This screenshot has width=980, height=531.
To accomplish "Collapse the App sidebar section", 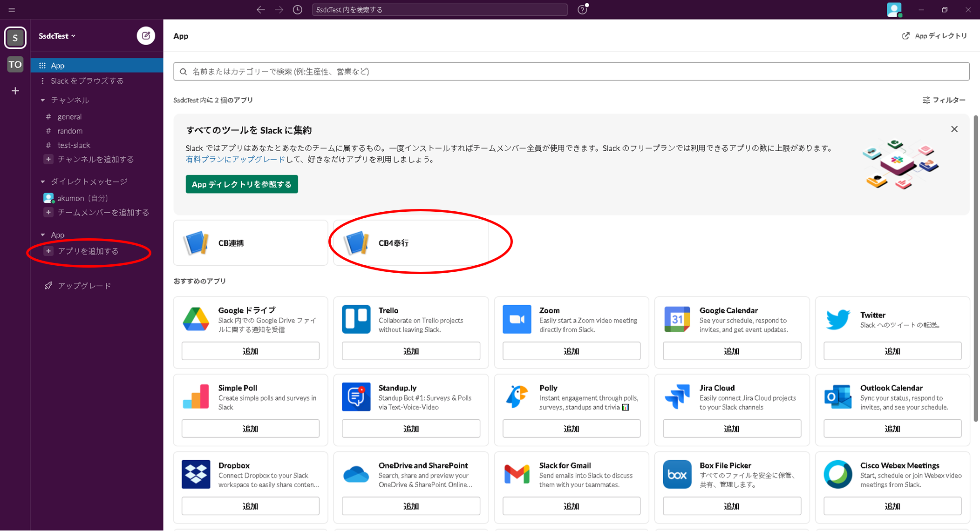I will (x=43, y=235).
